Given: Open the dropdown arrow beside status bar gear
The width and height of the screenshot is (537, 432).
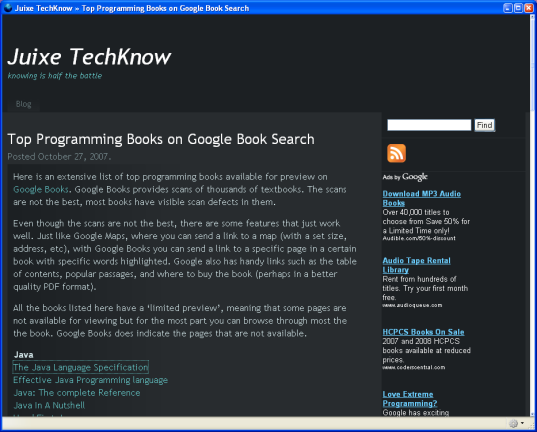Looking at the screenshot, I should click(522, 423).
